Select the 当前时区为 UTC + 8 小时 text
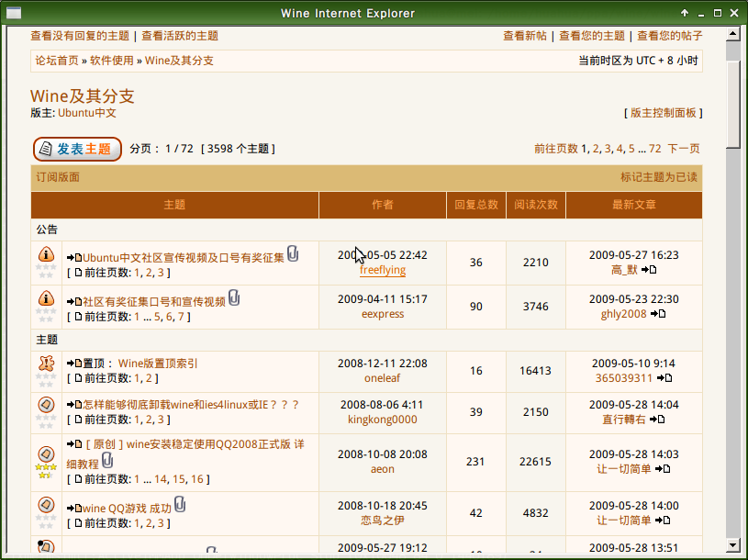Viewport: 748px width, 560px height. [638, 61]
